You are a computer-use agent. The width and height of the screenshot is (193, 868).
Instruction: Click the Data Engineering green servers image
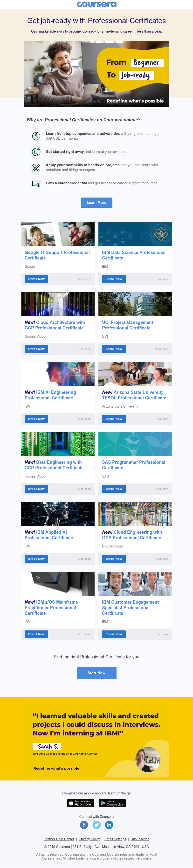58,444
